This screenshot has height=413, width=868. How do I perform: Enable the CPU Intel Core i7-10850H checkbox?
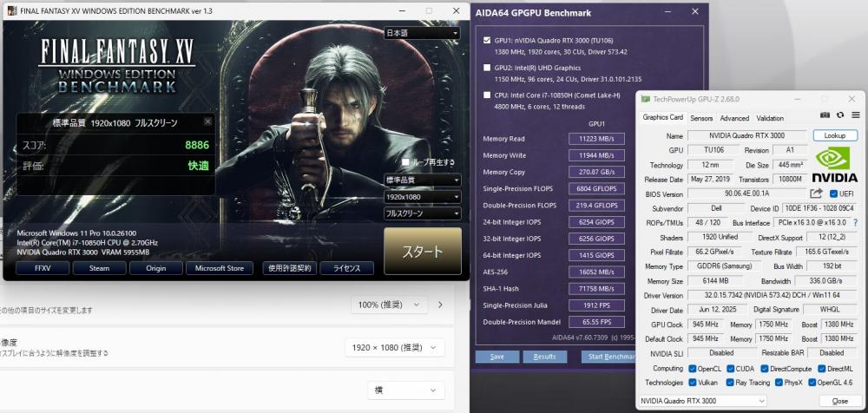[487, 95]
